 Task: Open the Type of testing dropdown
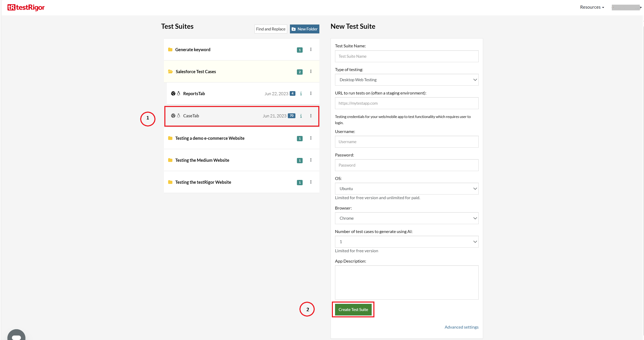(406, 80)
